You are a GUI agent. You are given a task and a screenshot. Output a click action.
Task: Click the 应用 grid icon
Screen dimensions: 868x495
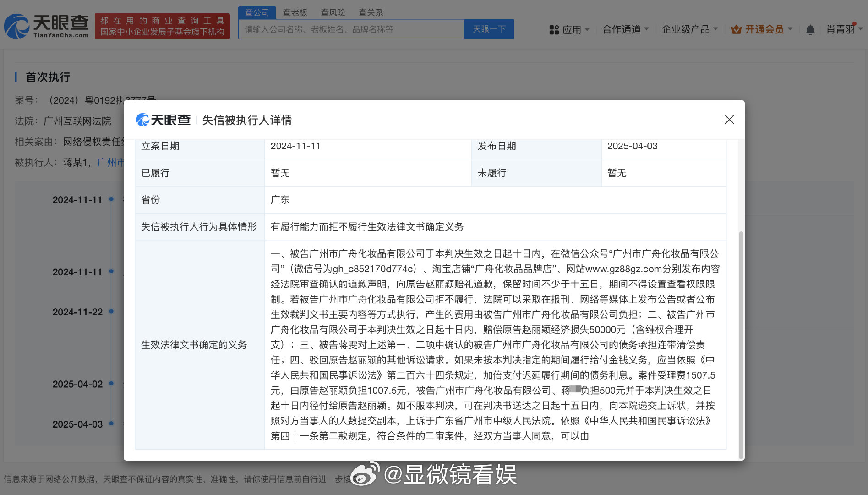554,30
